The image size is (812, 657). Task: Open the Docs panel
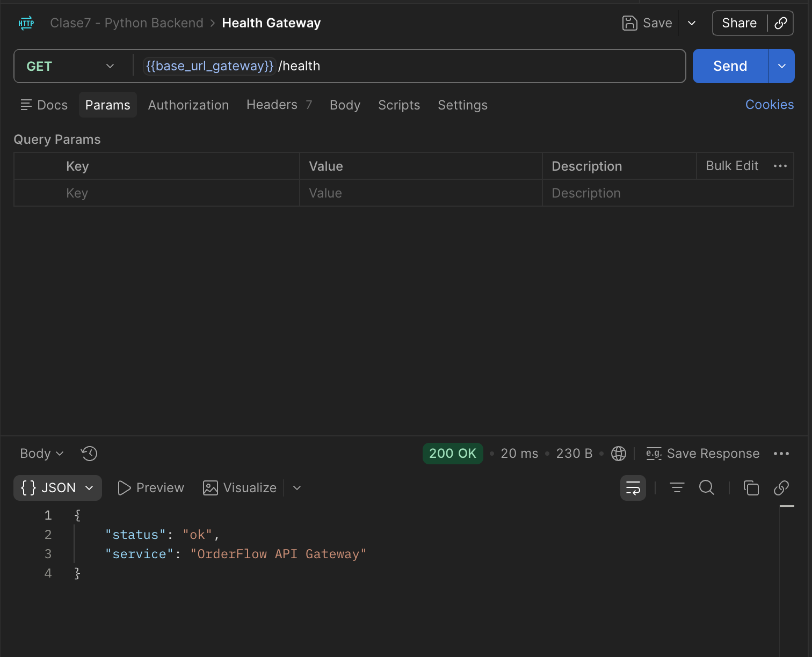point(44,105)
